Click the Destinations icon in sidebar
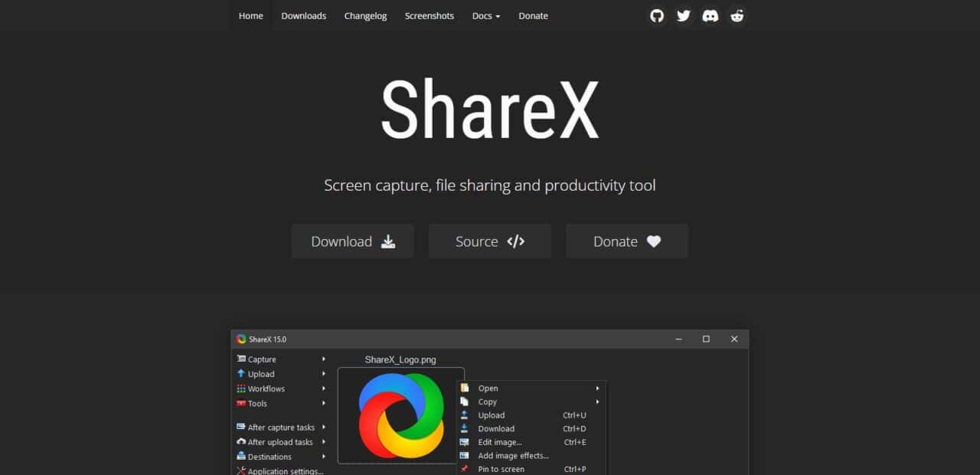 pos(241,456)
